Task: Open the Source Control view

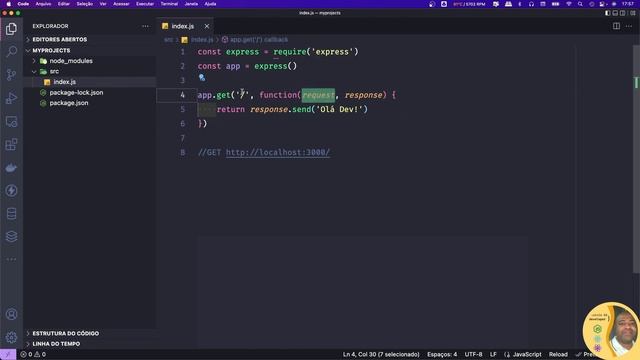Action: (x=11, y=74)
